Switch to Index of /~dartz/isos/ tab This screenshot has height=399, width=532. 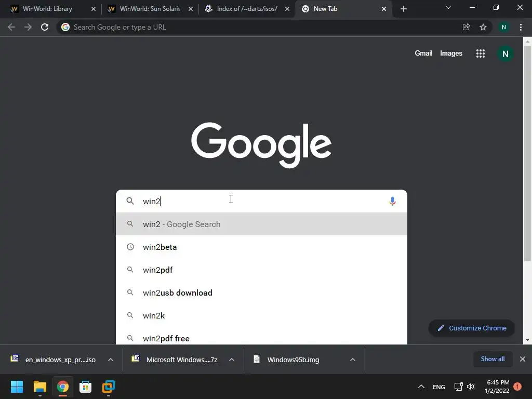tap(247, 9)
